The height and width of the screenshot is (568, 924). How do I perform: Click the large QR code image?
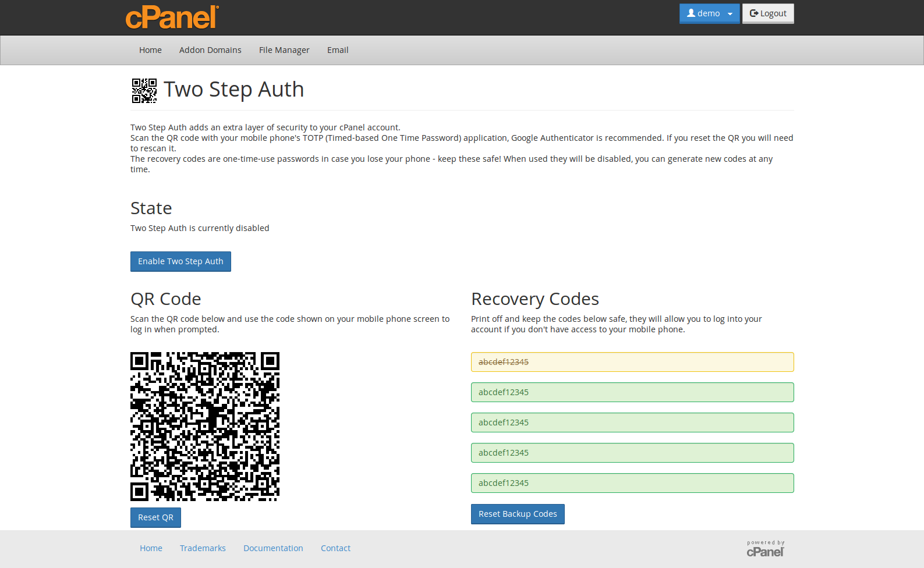[205, 427]
